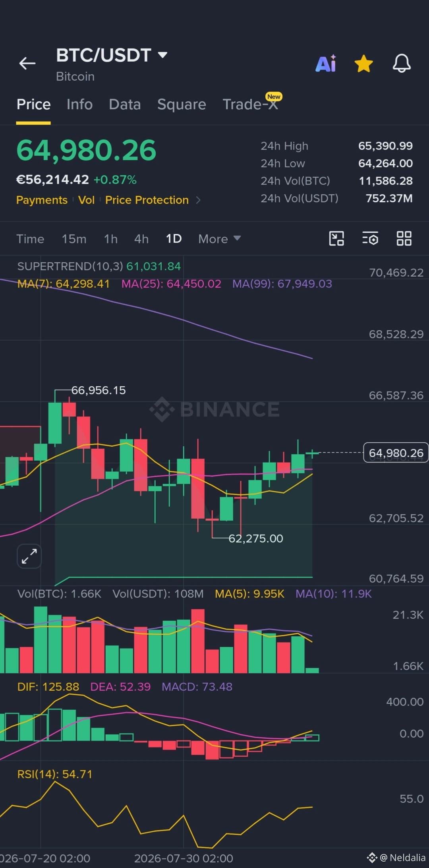Expand chart to fullscreen
Viewport: 429px width, 868px height.
[x=29, y=556]
